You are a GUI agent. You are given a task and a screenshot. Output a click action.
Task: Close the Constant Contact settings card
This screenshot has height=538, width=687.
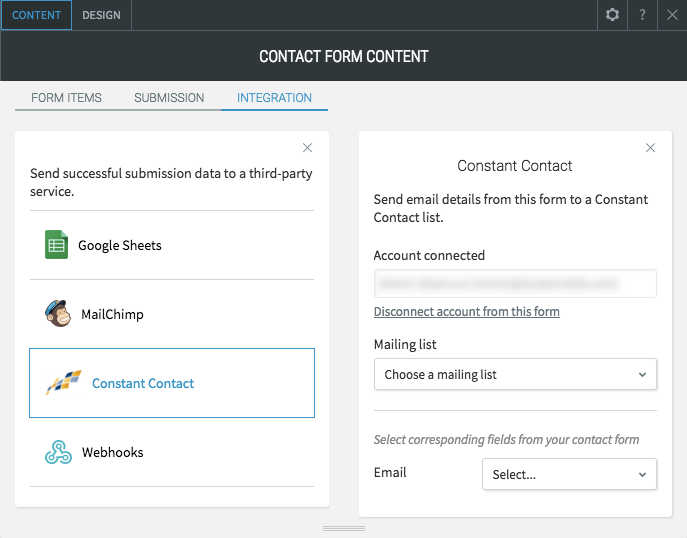pos(650,148)
